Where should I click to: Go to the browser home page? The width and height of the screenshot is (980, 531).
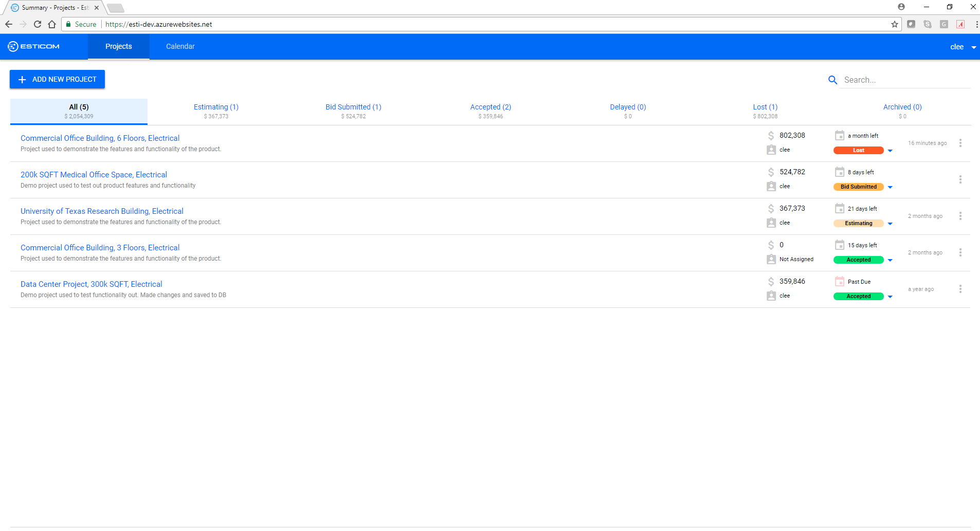52,24
